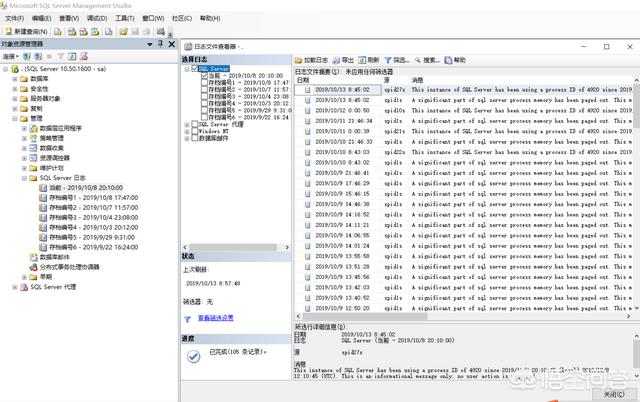This screenshot has height=402, width=640.
Task: Open the 调试(D) menu
Action: pyautogui.click(x=97, y=18)
